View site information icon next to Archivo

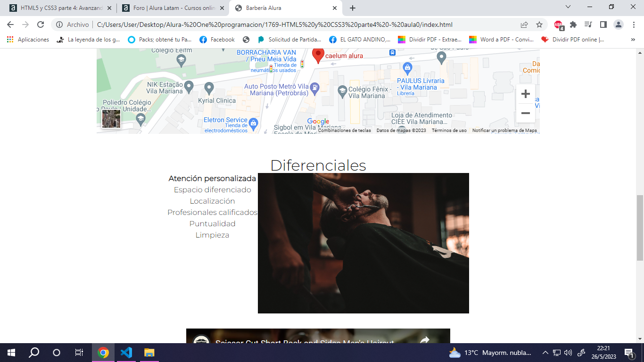point(59,25)
